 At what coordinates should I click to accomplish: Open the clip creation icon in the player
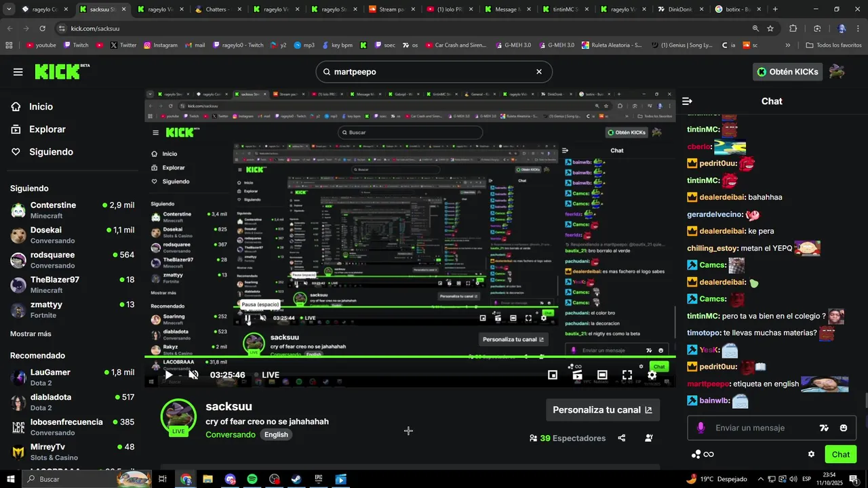click(x=577, y=375)
